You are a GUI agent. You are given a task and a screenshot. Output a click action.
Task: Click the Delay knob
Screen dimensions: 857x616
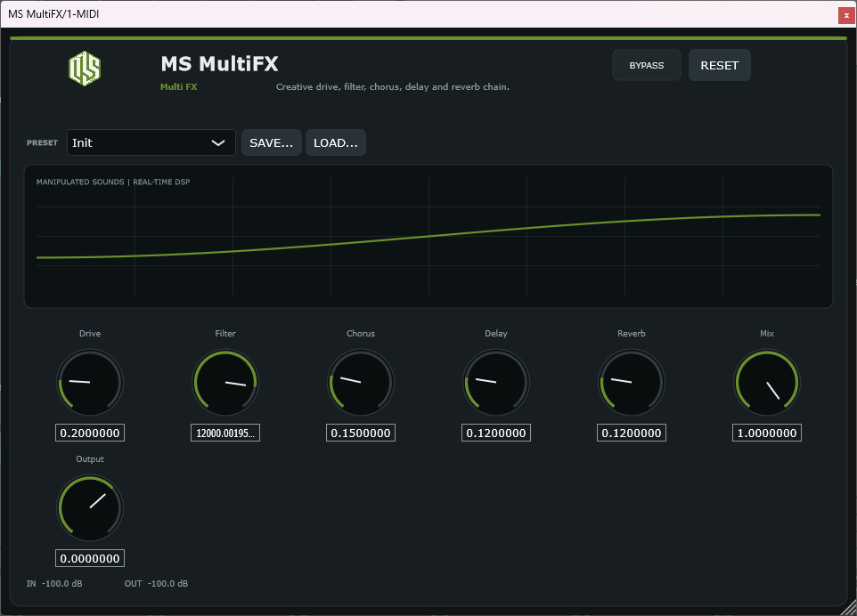[x=496, y=382]
